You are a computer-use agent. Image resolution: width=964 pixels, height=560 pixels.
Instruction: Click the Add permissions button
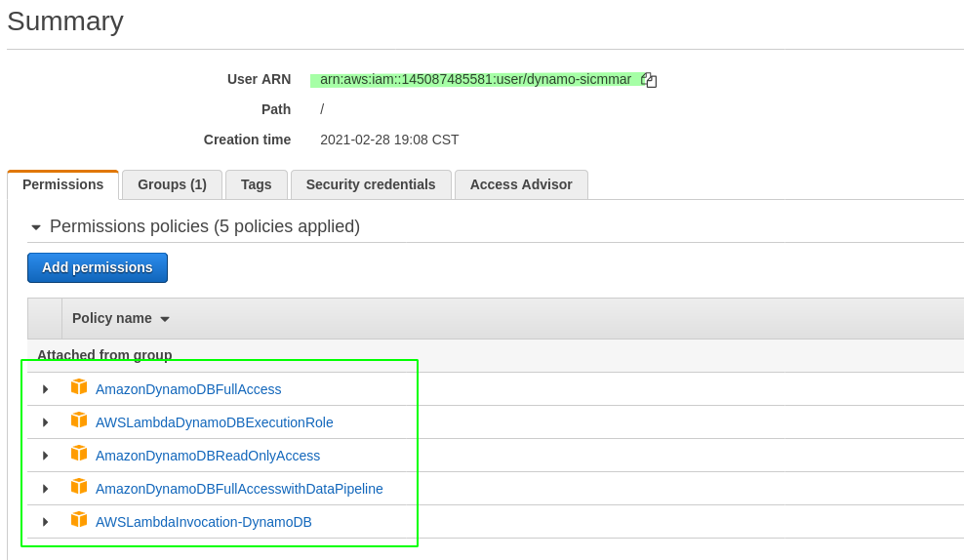[98, 267]
